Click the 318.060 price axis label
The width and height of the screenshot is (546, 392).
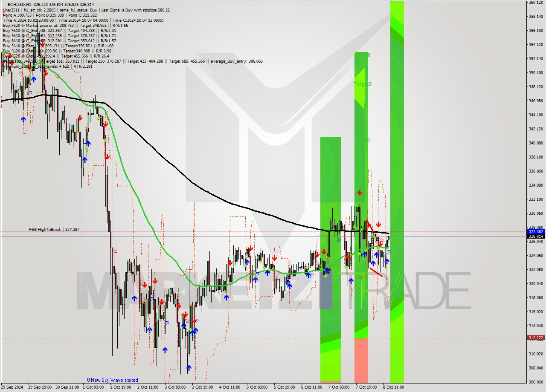click(535, 298)
